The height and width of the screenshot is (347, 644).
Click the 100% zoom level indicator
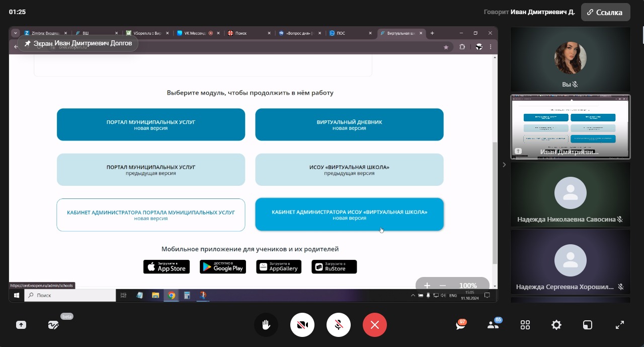click(x=468, y=286)
